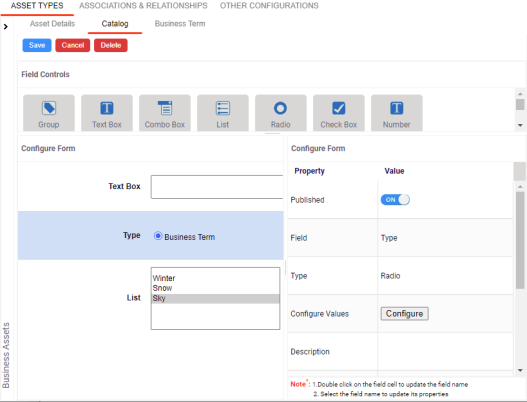
Task: Toggle the Published ON switch
Action: tap(395, 200)
